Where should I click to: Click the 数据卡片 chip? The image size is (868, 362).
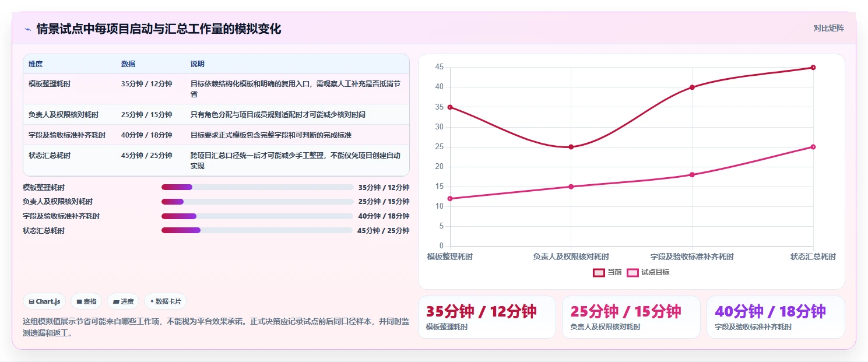click(166, 301)
